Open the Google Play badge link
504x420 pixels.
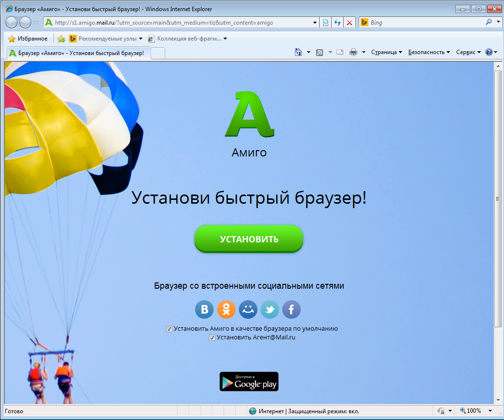[249, 381]
